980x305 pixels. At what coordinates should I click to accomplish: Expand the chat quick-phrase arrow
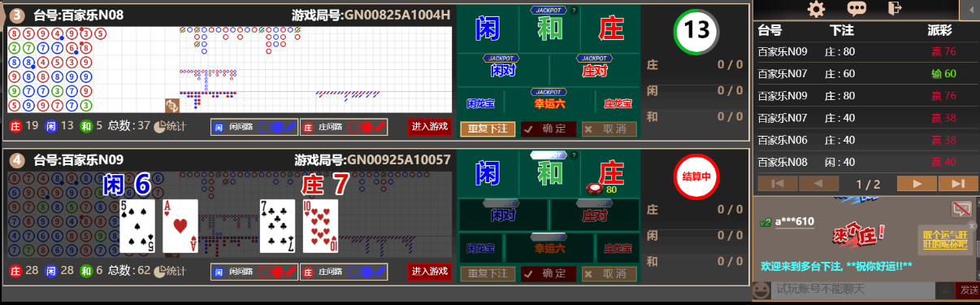click(x=945, y=290)
